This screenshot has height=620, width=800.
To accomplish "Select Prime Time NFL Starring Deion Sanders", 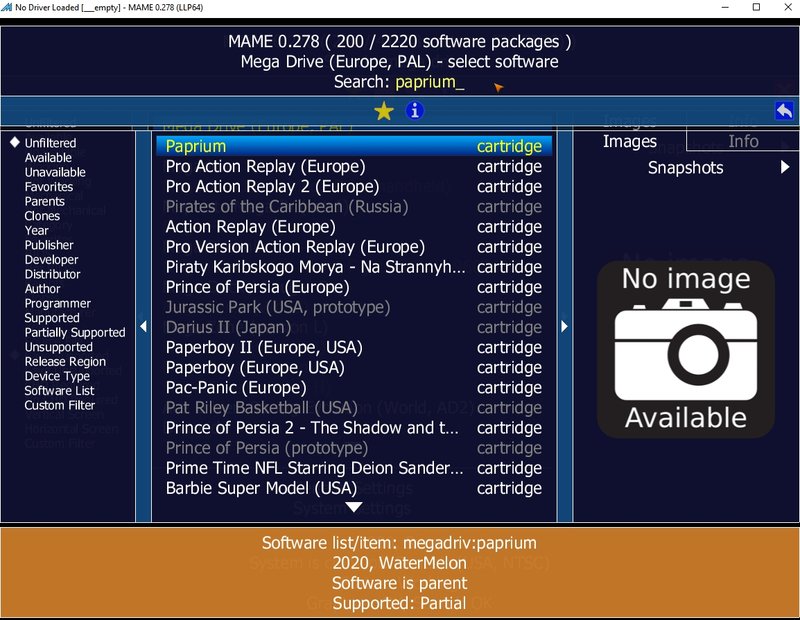I will coord(354,468).
